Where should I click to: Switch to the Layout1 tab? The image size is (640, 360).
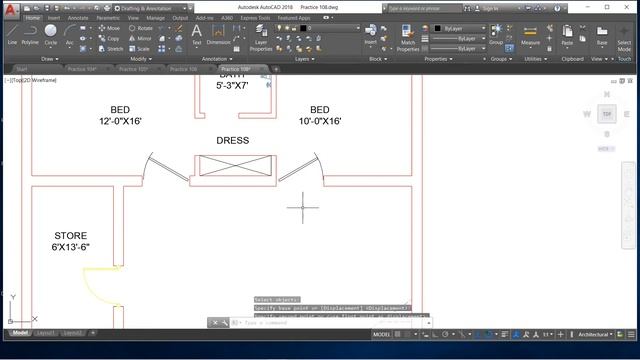(x=45, y=333)
